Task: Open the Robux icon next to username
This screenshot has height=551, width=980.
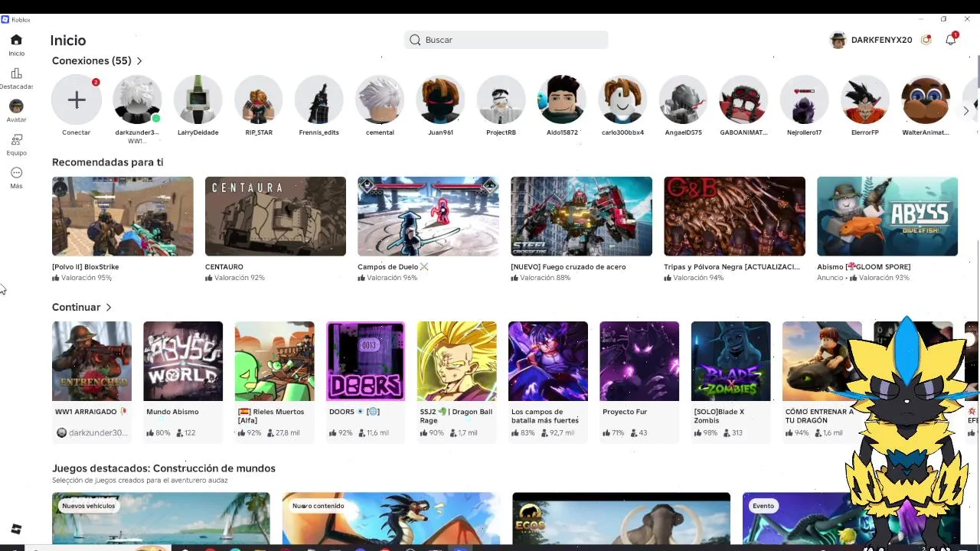Action: coord(926,40)
